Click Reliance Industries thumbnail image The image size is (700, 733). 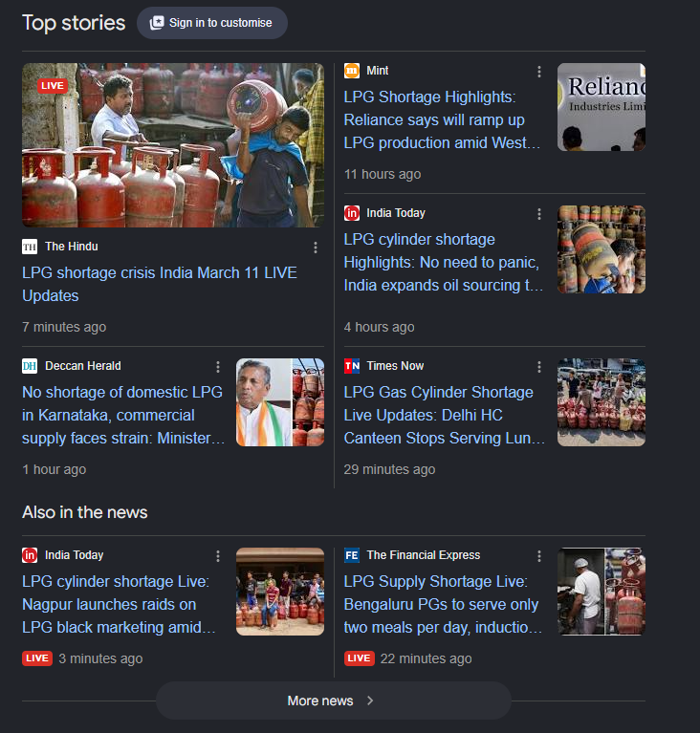coord(602,107)
